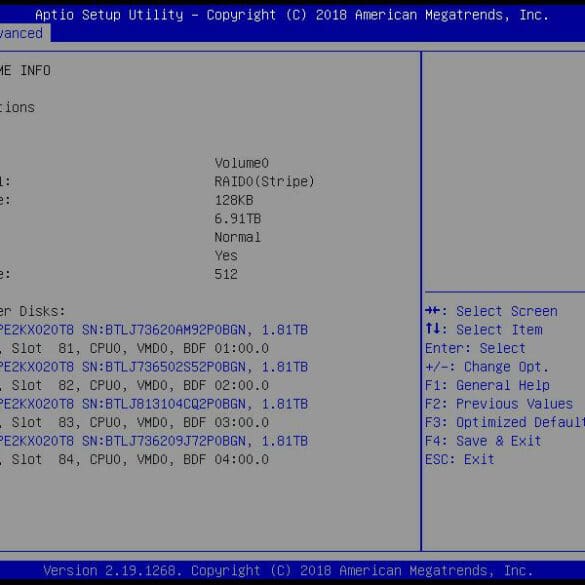Open disk with serial BTLJ736502S52P0BGN
Screen dimensions: 585x585
154,367
